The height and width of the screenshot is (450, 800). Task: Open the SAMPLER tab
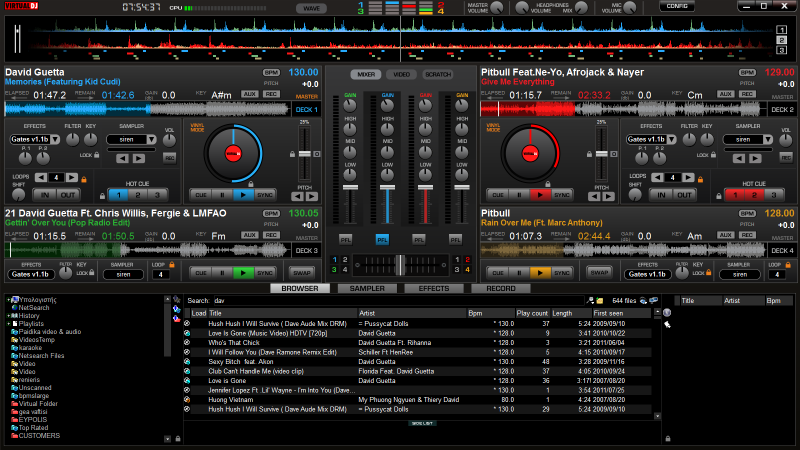367,288
